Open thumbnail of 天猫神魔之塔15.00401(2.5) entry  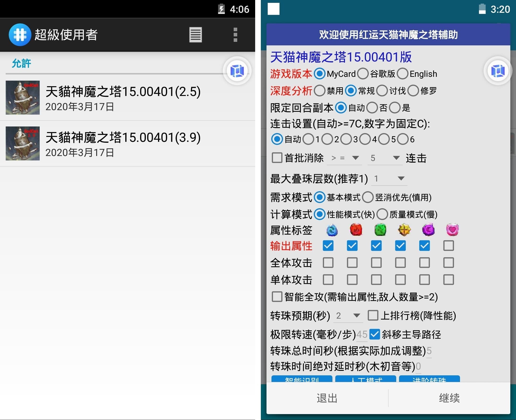22,98
